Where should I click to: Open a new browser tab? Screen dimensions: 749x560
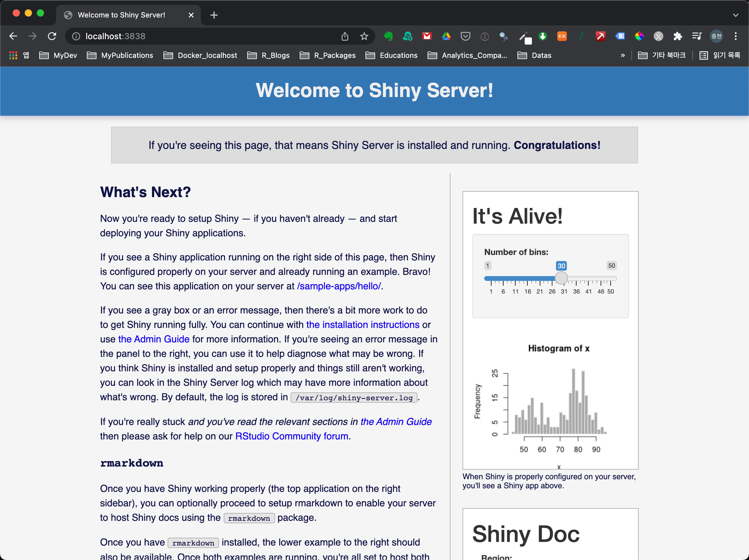pyautogui.click(x=214, y=15)
